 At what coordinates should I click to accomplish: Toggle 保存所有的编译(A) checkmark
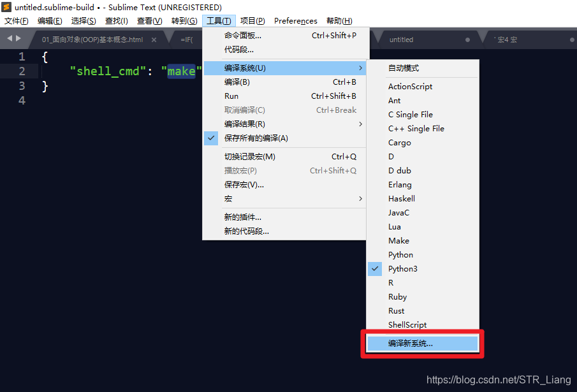click(x=286, y=138)
